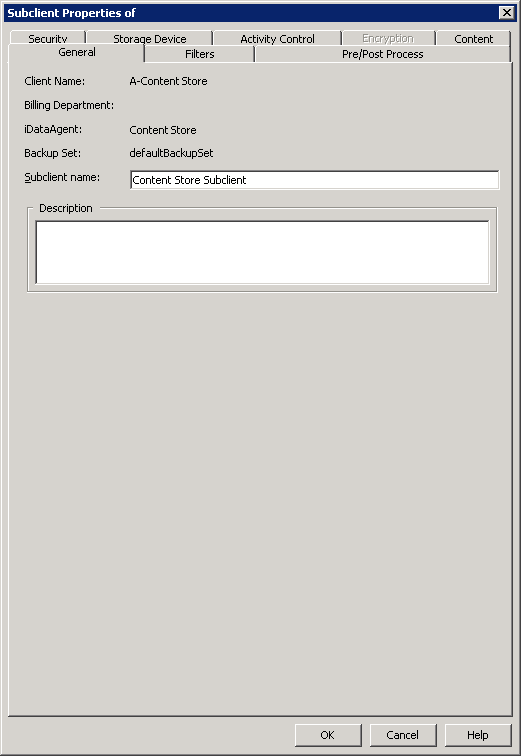The image size is (521, 756).
Task: Click the greyed-out Encryption tab
Action: pyautogui.click(x=388, y=39)
